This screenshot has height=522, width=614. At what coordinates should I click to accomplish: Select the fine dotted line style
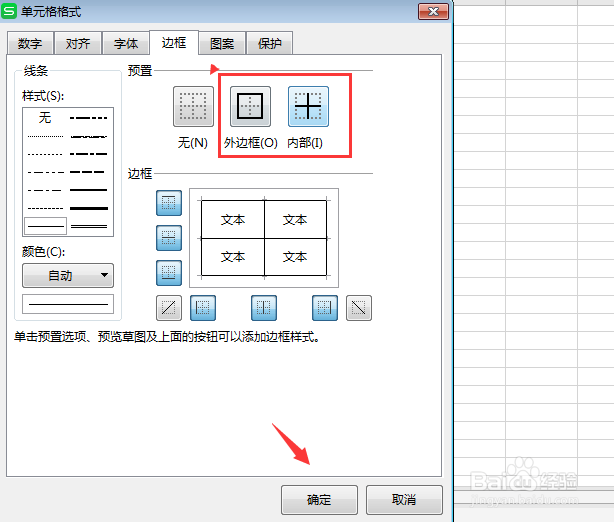tap(45, 136)
